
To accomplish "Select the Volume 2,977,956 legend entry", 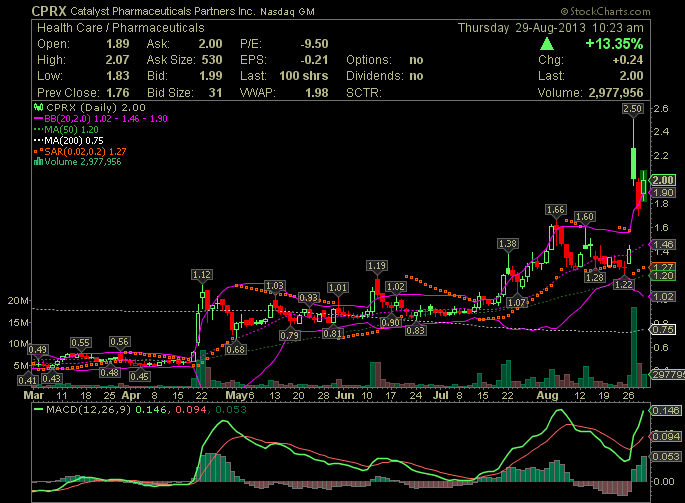I will pos(83,161).
